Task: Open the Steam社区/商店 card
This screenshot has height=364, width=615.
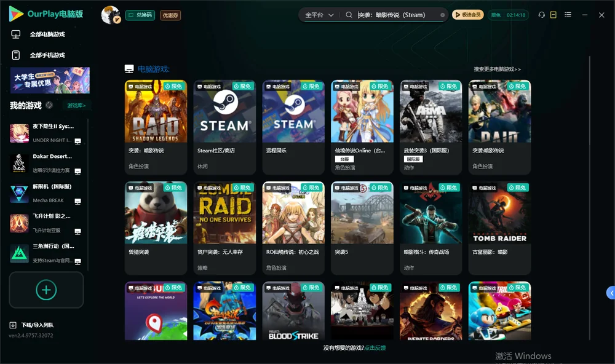Action: point(224,127)
